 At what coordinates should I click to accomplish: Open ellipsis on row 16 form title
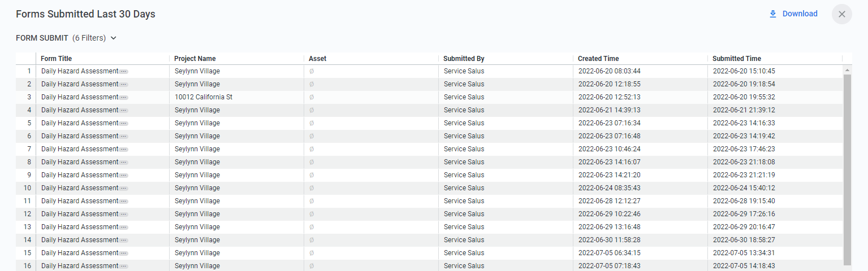coord(124,266)
